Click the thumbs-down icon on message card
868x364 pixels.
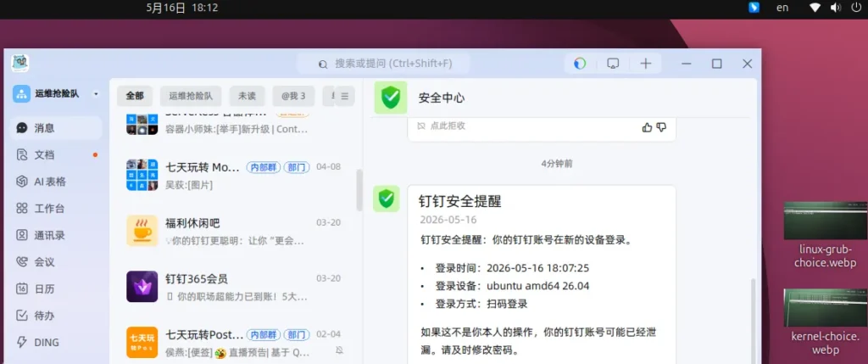(661, 127)
